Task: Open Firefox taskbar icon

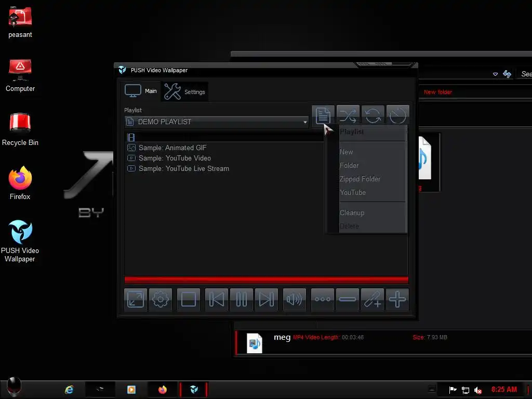Action: coord(163,390)
